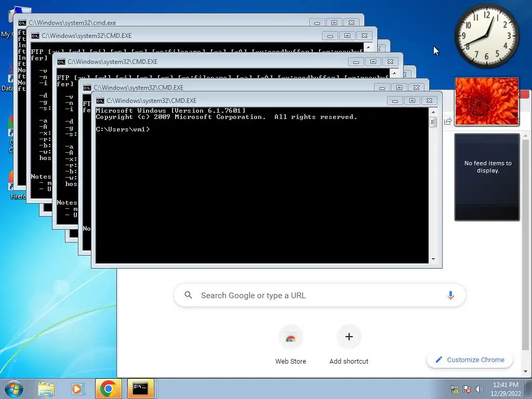Click the share icon in Chrome's toolbar
The width and height of the screenshot is (532, 399).
tap(448, 121)
